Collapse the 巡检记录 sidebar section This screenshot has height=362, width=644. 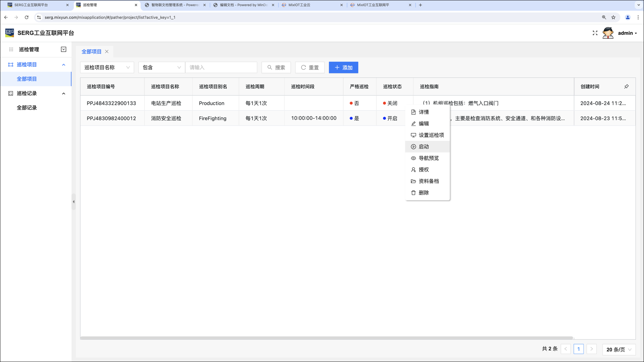63,94
